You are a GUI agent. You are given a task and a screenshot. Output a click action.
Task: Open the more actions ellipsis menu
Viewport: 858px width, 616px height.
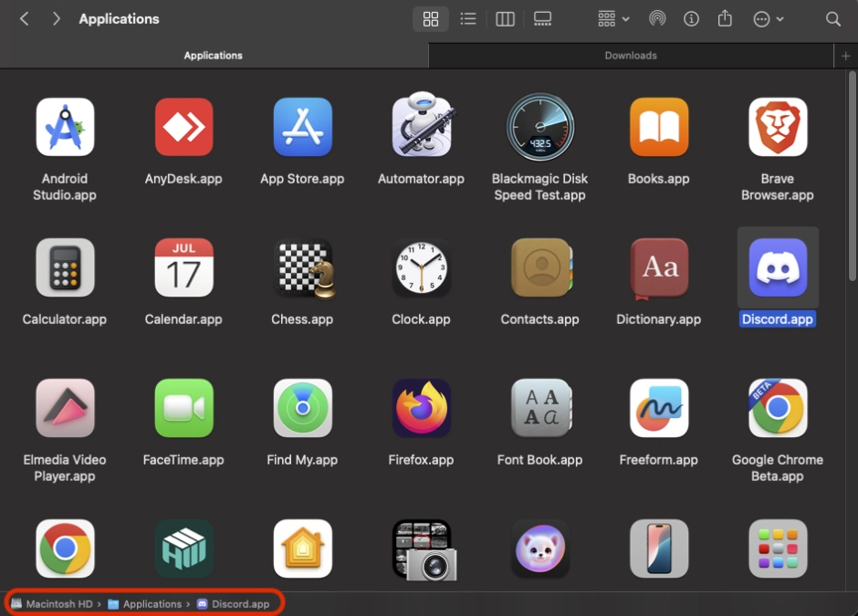pyautogui.click(x=769, y=19)
